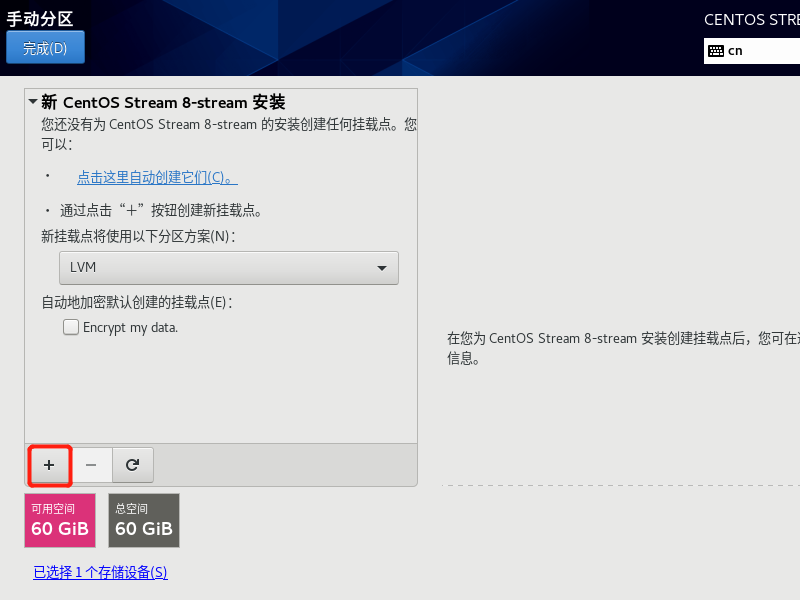The width and height of the screenshot is (800, 600).
Task: Click 完成 to finish manual partitioning
Action: coord(45,46)
